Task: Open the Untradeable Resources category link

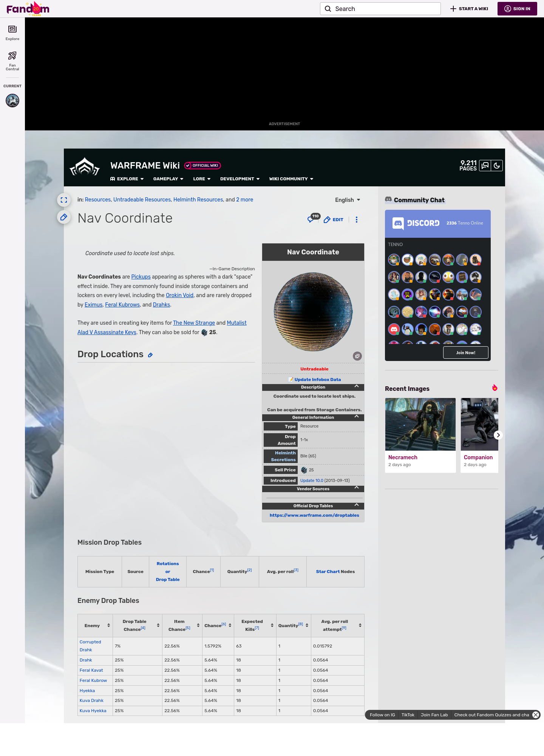Action: pos(142,200)
